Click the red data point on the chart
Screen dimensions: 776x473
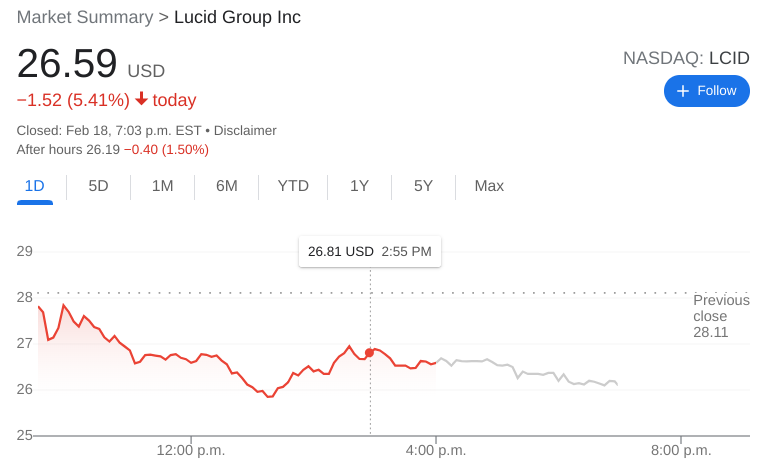[x=370, y=353]
